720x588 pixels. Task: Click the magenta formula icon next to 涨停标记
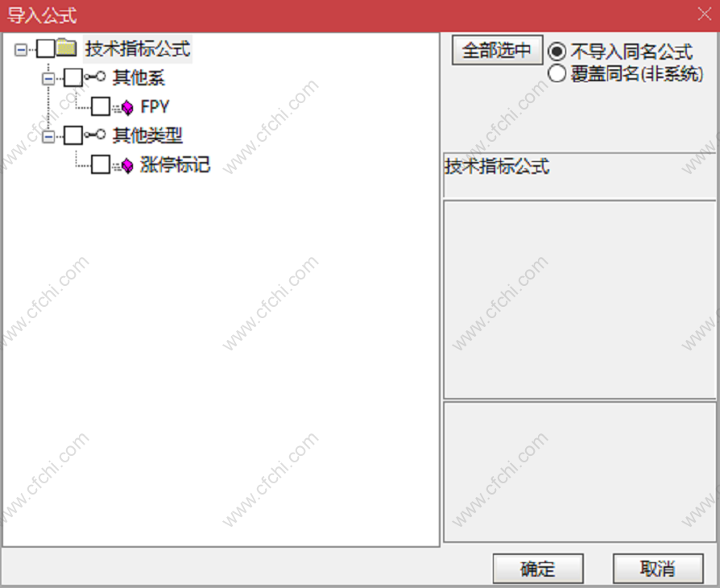click(x=123, y=165)
